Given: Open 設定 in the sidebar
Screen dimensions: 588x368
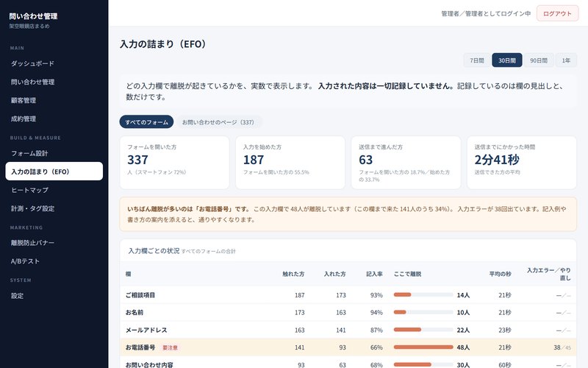Looking at the screenshot, I should point(54,296).
